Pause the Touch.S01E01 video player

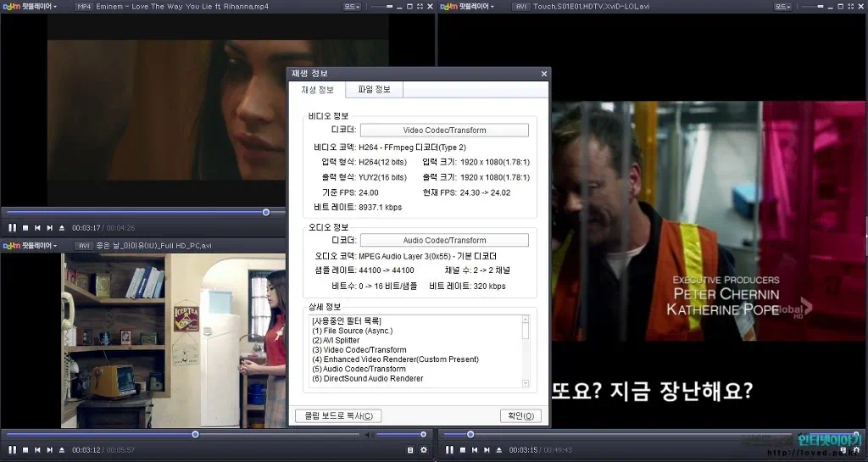(449, 450)
